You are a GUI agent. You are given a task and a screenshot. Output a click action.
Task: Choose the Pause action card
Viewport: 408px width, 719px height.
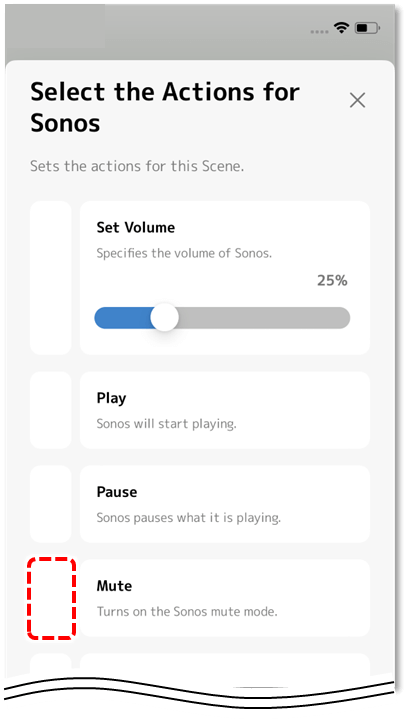(225, 504)
